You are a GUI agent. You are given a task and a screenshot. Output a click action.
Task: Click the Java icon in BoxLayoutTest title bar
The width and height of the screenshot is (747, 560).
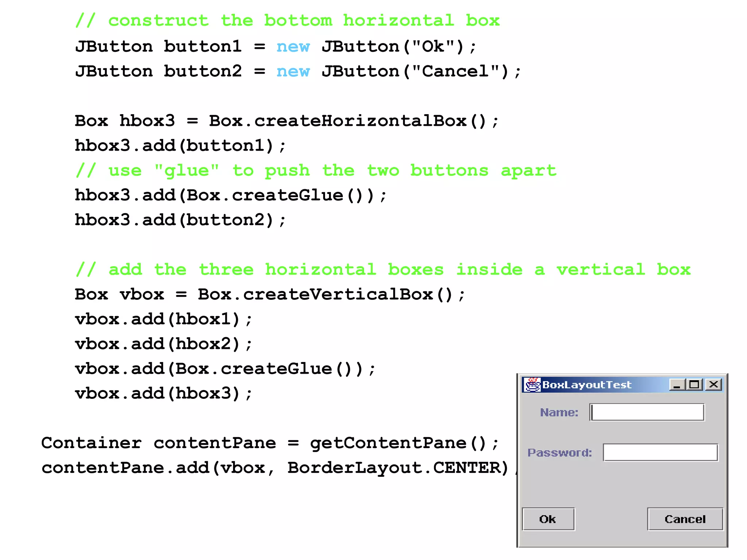tap(532, 385)
